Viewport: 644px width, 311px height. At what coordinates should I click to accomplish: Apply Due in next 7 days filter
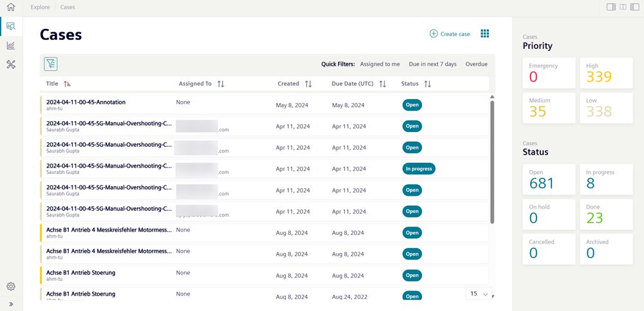point(432,64)
